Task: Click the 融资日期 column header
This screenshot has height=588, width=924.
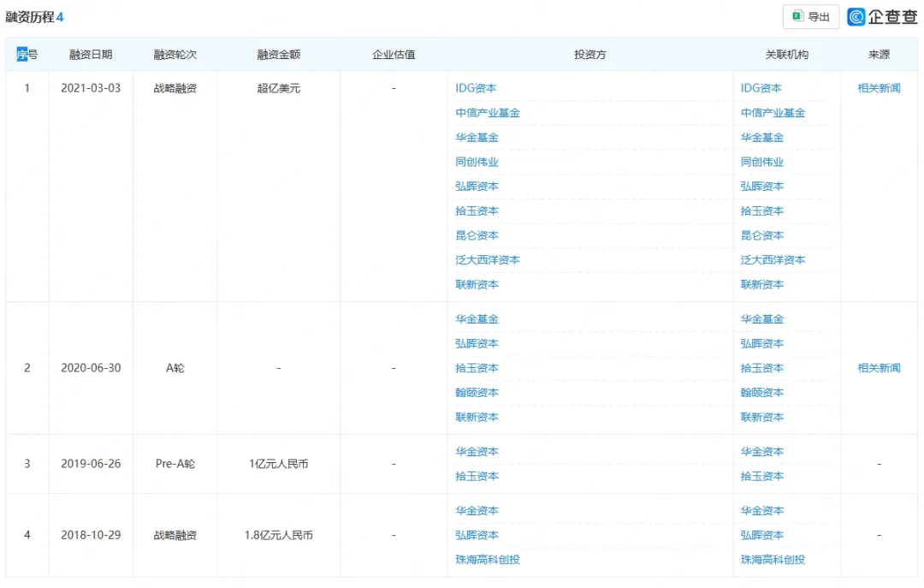Action: coord(91,55)
